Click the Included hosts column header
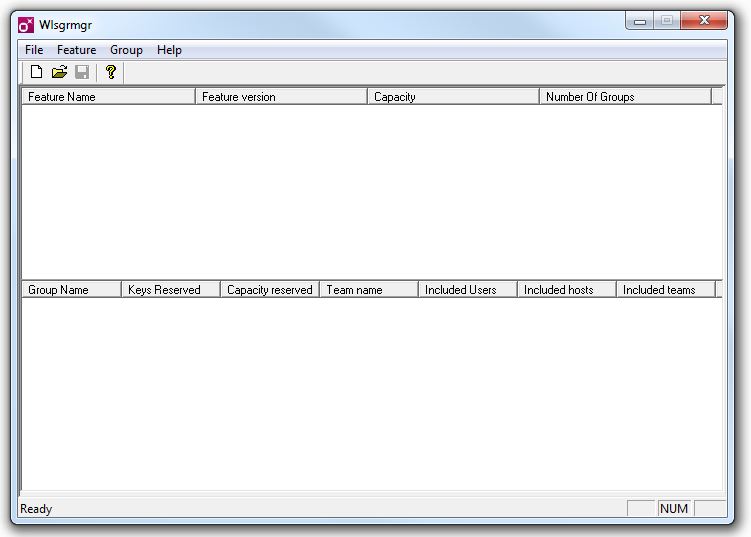751x537 pixels. coord(567,290)
